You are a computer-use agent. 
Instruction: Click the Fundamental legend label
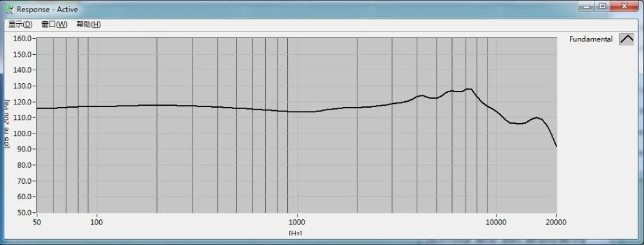click(591, 39)
